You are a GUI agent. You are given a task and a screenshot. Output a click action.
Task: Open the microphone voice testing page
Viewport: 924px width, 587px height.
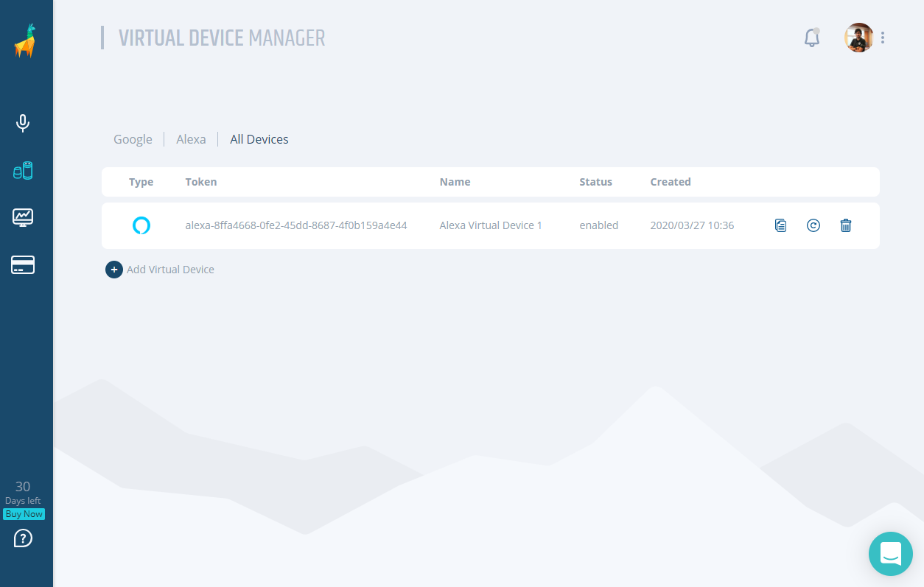pyautogui.click(x=23, y=123)
